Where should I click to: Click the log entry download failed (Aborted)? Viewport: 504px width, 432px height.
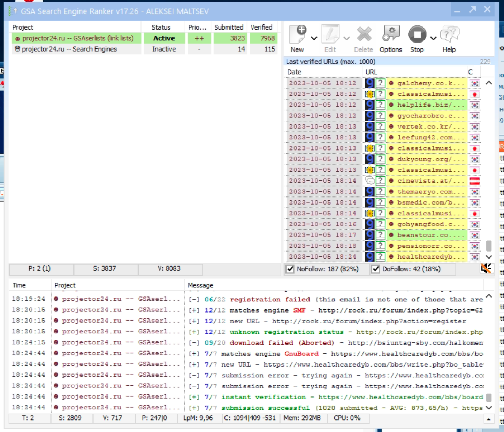click(x=247, y=342)
